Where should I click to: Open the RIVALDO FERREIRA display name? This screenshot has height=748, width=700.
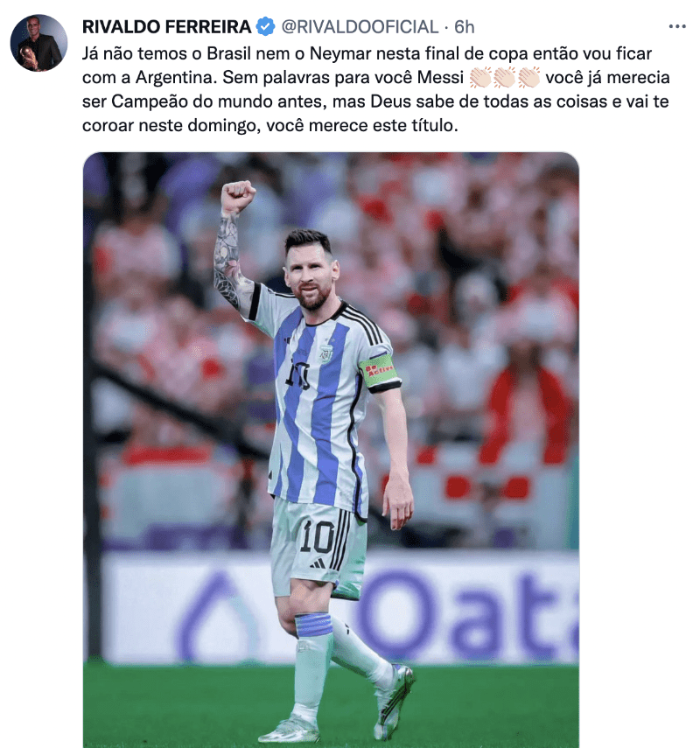(167, 27)
